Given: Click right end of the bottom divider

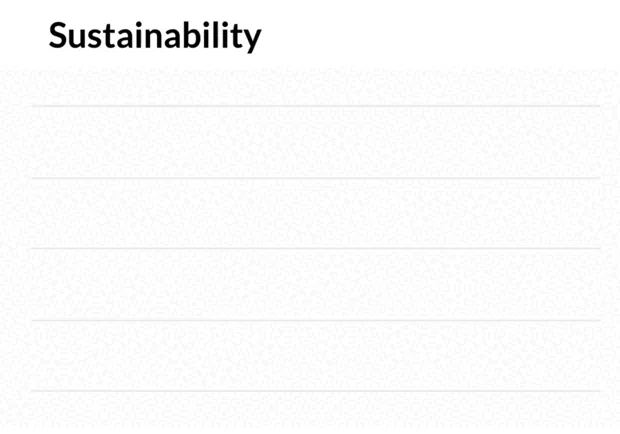Looking at the screenshot, I should (x=598, y=391).
